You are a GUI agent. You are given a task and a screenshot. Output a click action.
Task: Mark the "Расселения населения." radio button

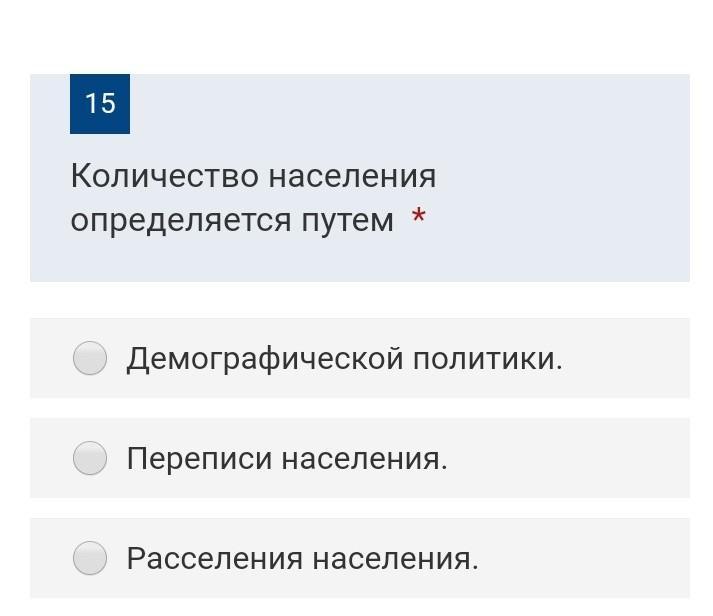pyautogui.click(x=90, y=558)
